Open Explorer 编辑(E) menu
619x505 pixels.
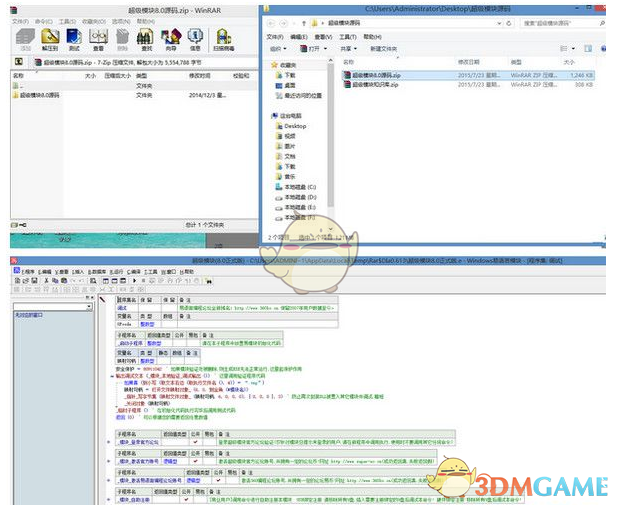click(298, 37)
